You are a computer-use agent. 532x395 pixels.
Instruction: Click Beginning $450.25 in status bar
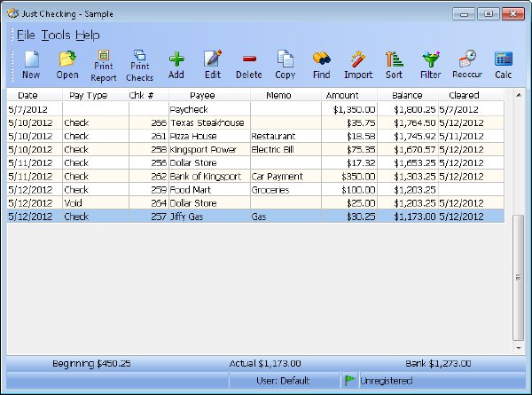point(91,363)
